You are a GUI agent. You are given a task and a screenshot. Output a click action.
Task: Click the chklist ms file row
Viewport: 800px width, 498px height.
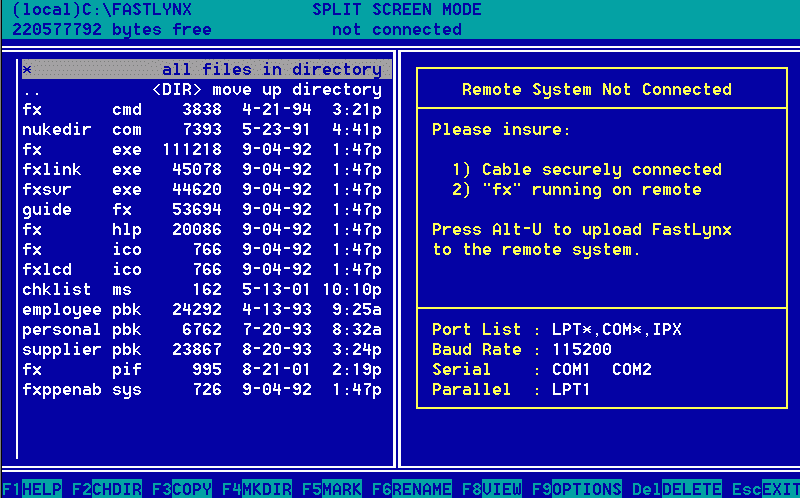(x=201, y=290)
